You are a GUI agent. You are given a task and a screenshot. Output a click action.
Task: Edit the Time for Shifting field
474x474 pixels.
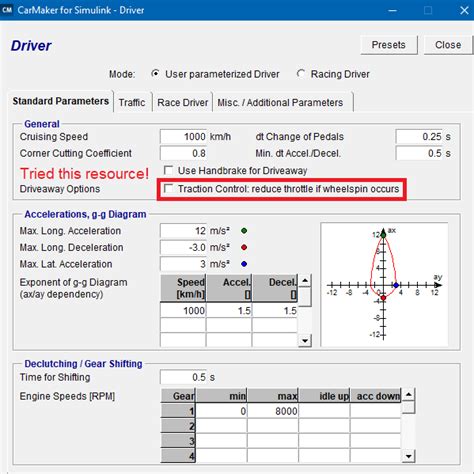tap(183, 377)
